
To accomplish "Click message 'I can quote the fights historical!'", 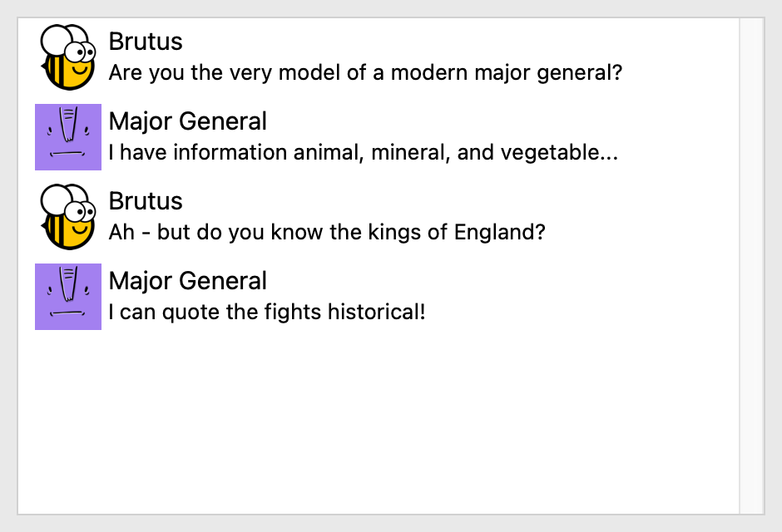I will 267,313.
